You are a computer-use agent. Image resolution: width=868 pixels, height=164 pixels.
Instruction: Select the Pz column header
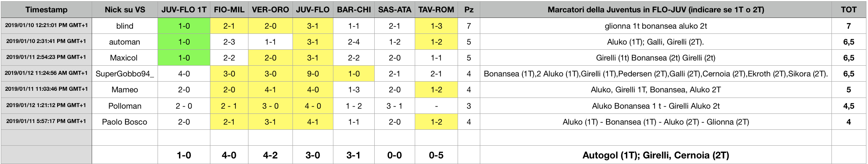pyautogui.click(x=469, y=10)
